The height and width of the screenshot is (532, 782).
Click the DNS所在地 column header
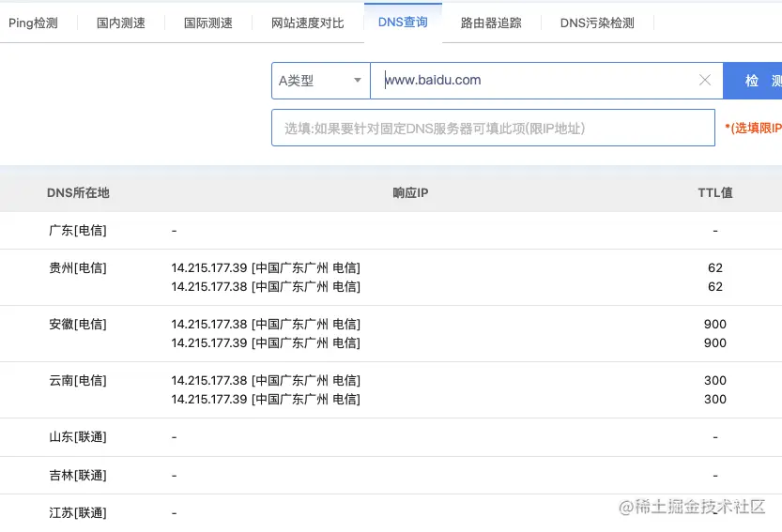point(78,193)
